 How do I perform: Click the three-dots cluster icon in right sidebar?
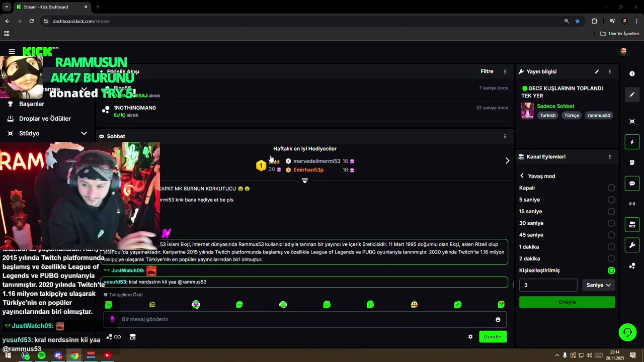point(632,266)
